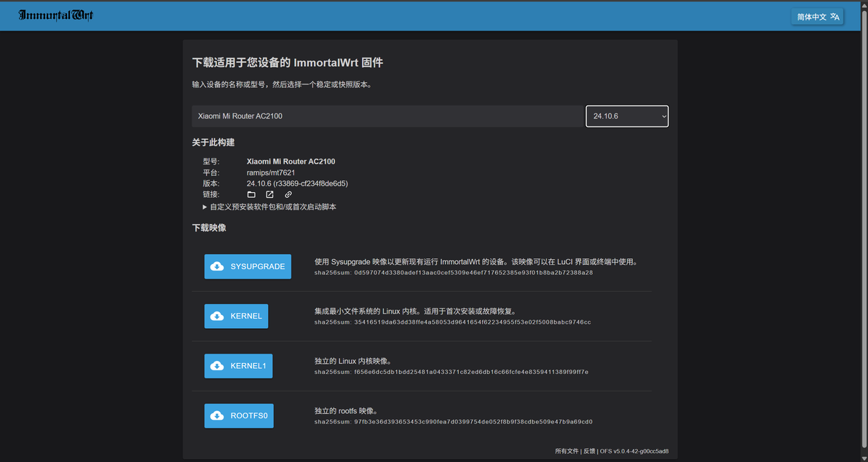Open the 反馈 feedback link
Screen dimensions: 868x462
click(589, 452)
